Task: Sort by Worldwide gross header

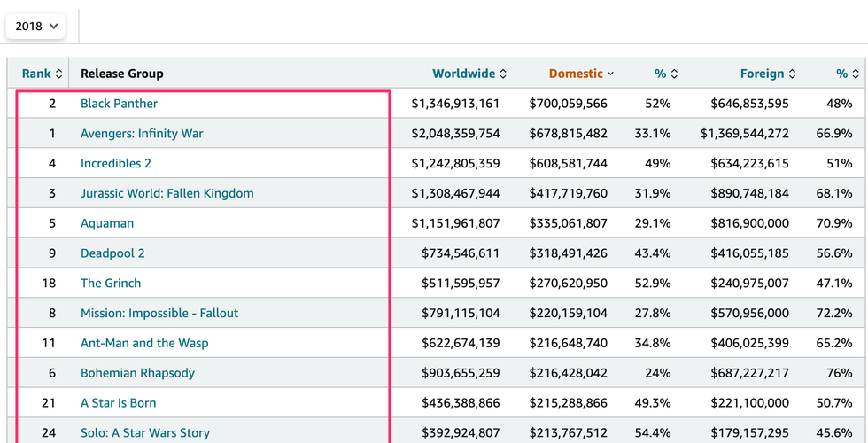Action: [469, 74]
